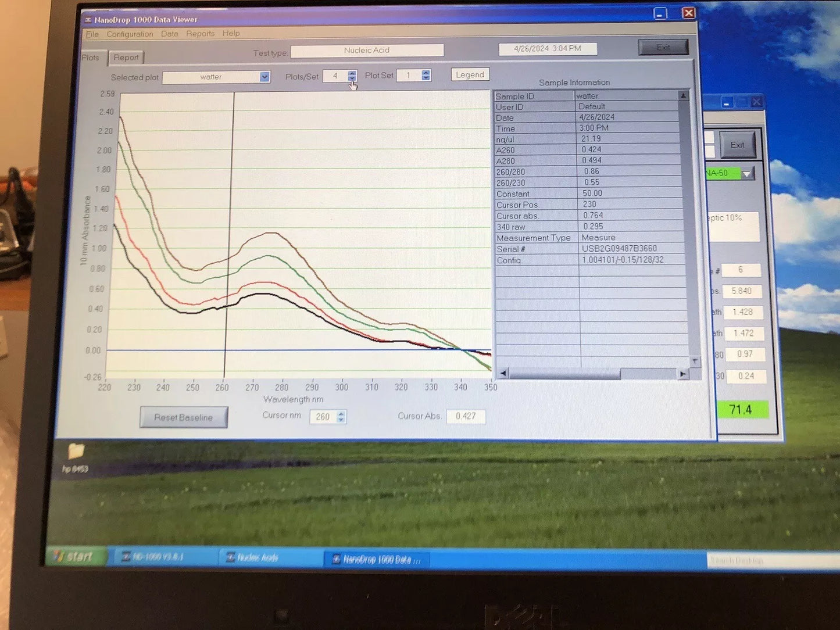Click the 1.428 field in background window

click(742, 312)
